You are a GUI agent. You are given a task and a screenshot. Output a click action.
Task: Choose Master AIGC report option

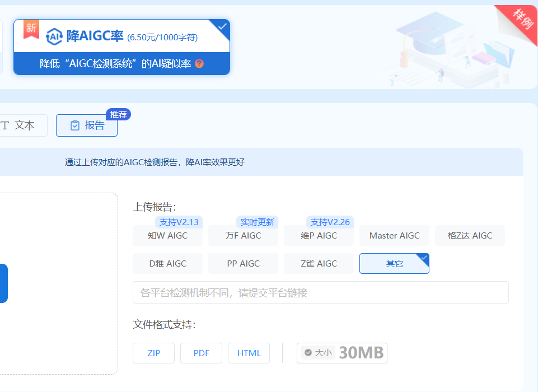click(x=394, y=236)
